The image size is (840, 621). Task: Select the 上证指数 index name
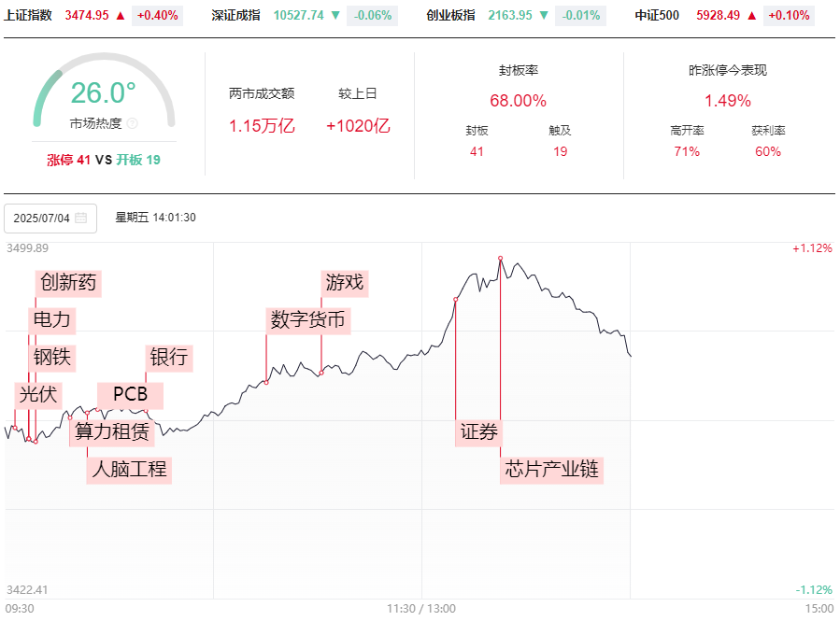[28, 16]
